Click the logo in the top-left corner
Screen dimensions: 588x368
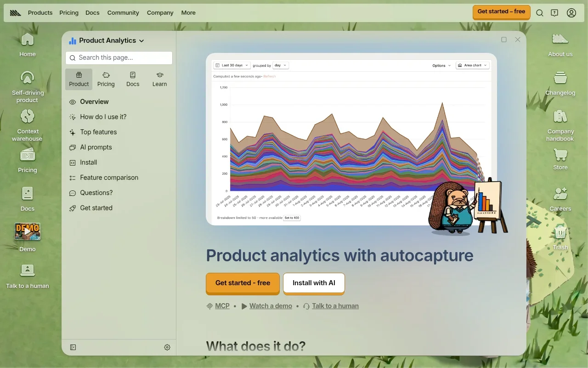coord(16,13)
